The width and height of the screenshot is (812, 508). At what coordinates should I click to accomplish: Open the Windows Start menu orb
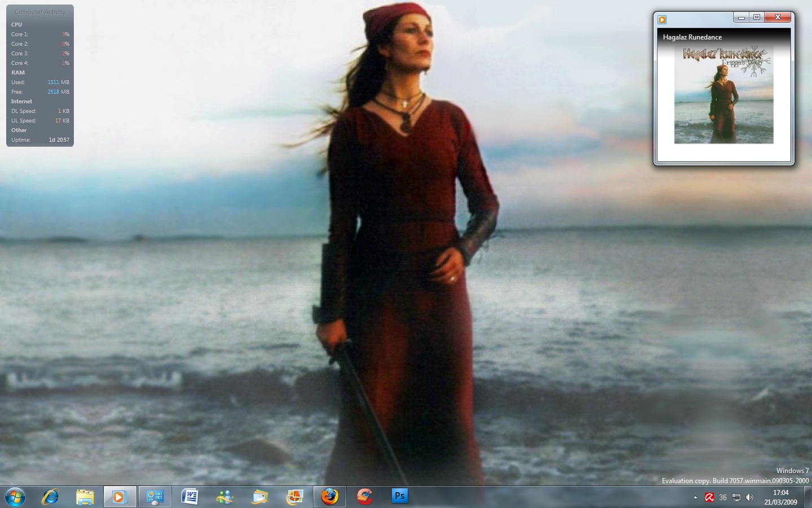[15, 497]
